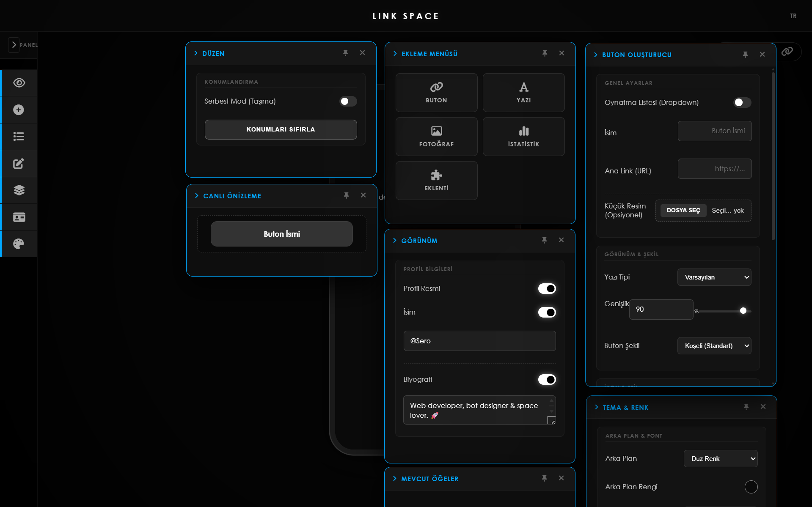Open the palette theme icon in sidebar

pyautogui.click(x=19, y=244)
